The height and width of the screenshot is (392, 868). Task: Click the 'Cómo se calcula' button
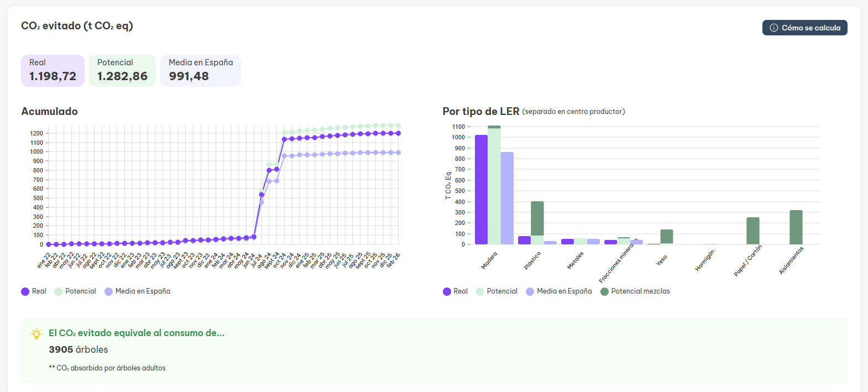pos(804,28)
